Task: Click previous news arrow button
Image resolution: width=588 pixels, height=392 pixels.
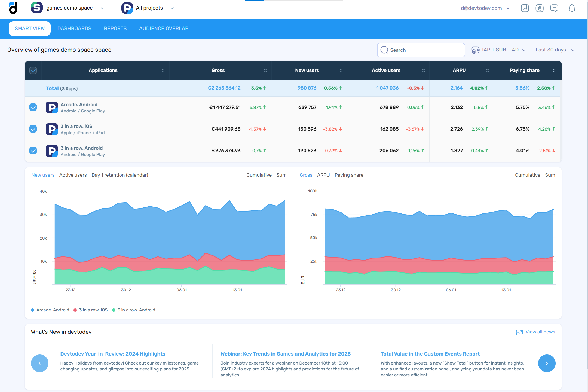Action: (40, 363)
